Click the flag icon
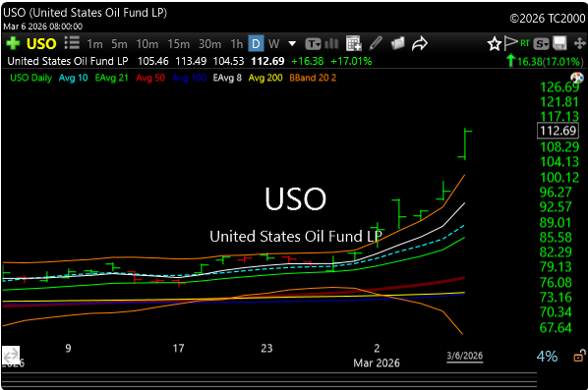588x390 pixels. pyautogui.click(x=510, y=43)
